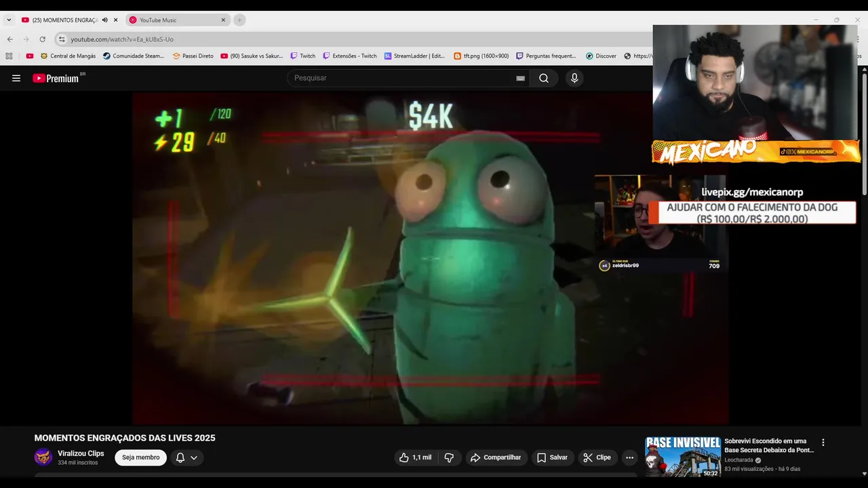Screen dimensions: 868x488
Task: Open Perguntas frequent... bookmark
Action: [x=546, y=56]
